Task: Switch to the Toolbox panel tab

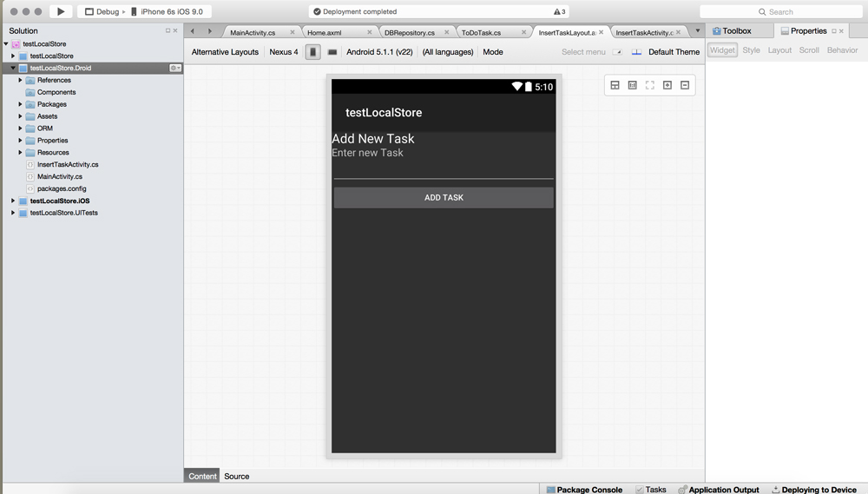Action: (732, 31)
